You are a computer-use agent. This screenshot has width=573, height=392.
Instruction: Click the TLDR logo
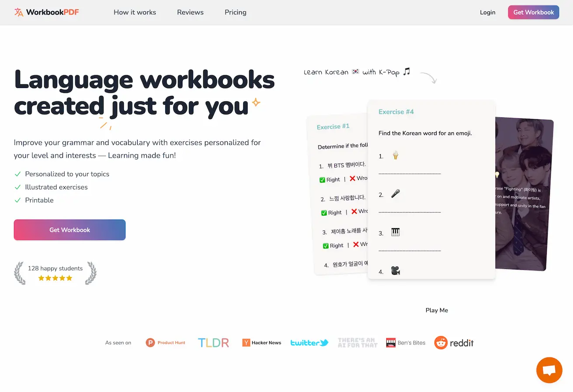coord(213,343)
